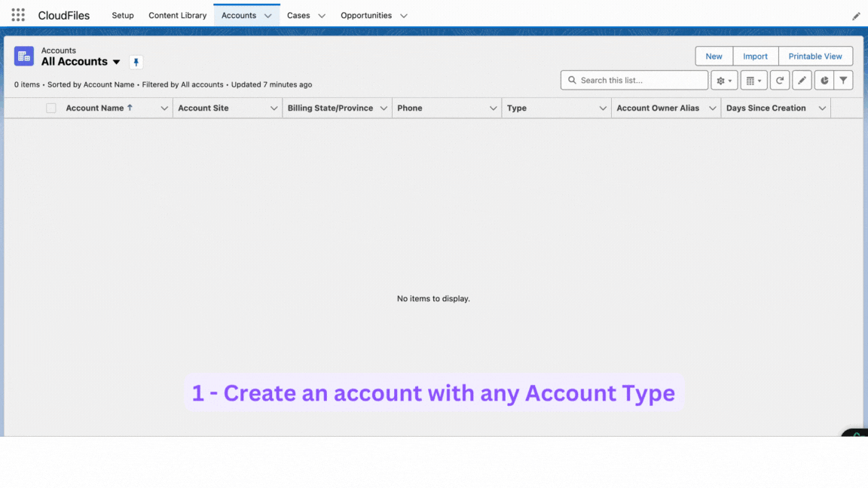
Task: Click the edit page pencil icon top right
Action: (x=856, y=15)
